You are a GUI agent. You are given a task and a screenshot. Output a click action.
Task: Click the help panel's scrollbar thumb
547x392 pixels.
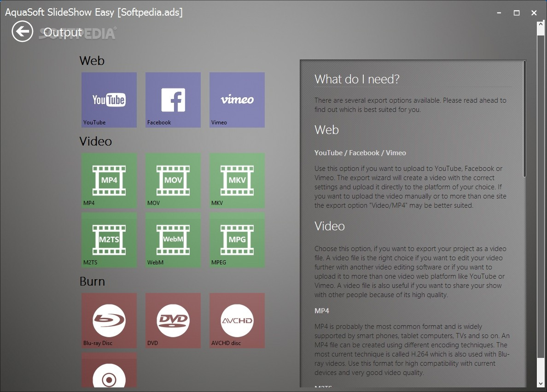click(524, 119)
